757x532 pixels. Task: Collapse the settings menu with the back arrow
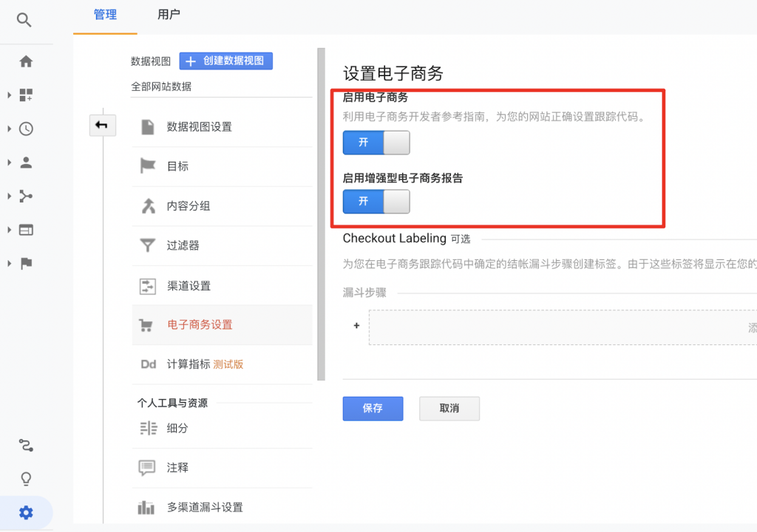(102, 126)
